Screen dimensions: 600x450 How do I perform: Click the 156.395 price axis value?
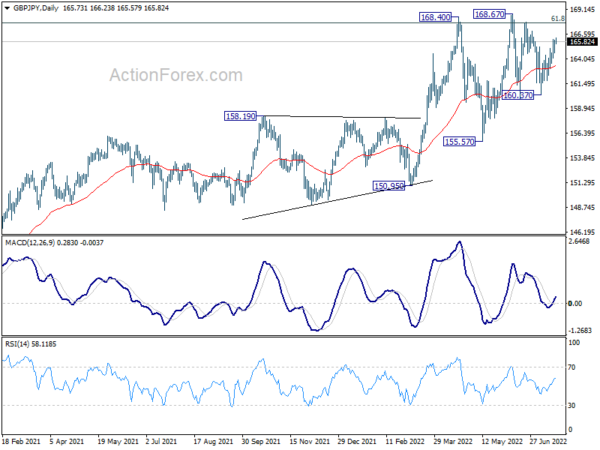[x=582, y=133]
